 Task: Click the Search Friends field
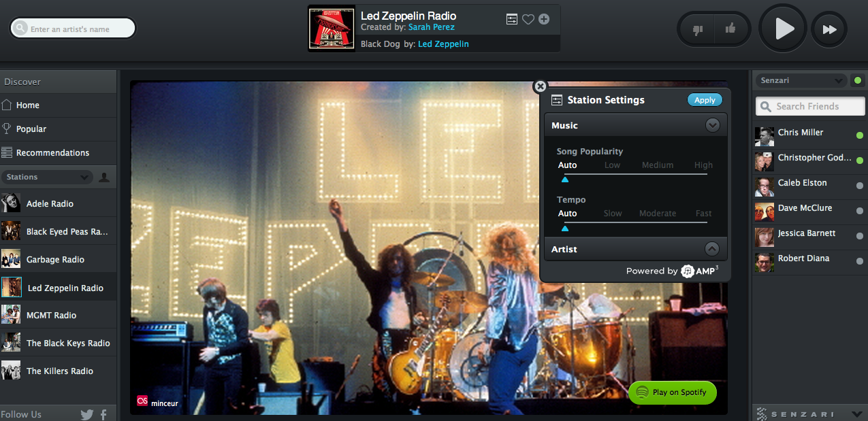810,106
